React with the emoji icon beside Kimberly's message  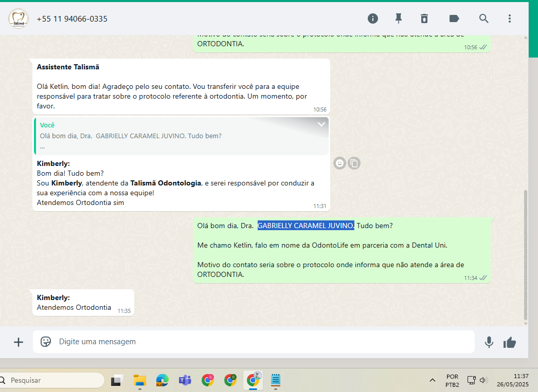(339, 163)
